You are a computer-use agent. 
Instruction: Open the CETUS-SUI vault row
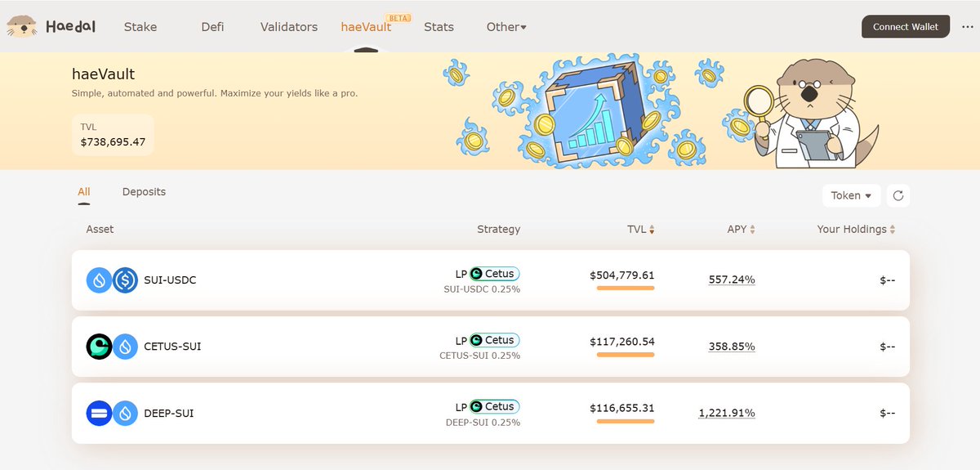tap(491, 347)
